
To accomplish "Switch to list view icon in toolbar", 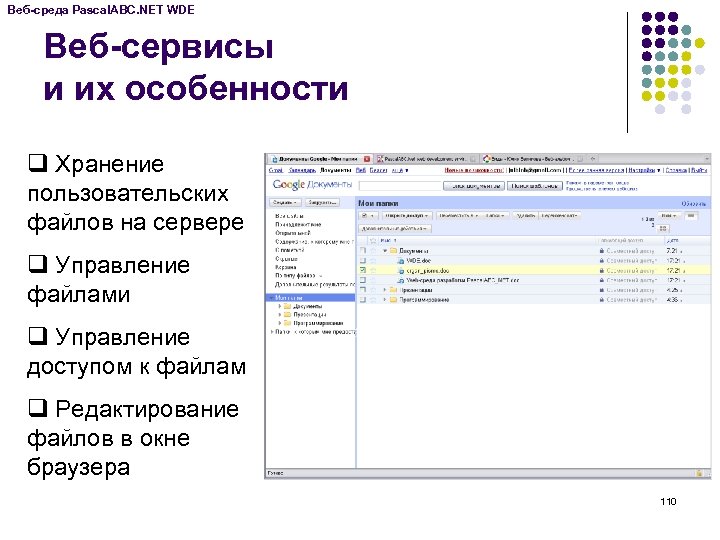I will point(691,216).
